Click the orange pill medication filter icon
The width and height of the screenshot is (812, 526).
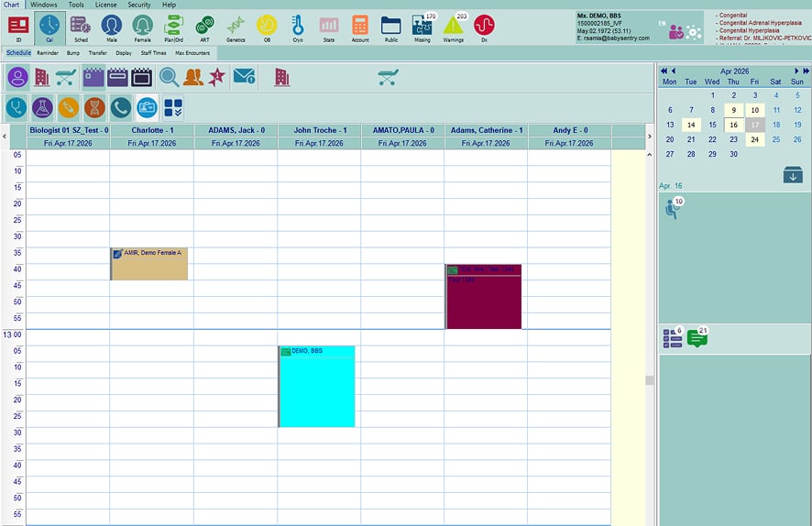[x=69, y=108]
